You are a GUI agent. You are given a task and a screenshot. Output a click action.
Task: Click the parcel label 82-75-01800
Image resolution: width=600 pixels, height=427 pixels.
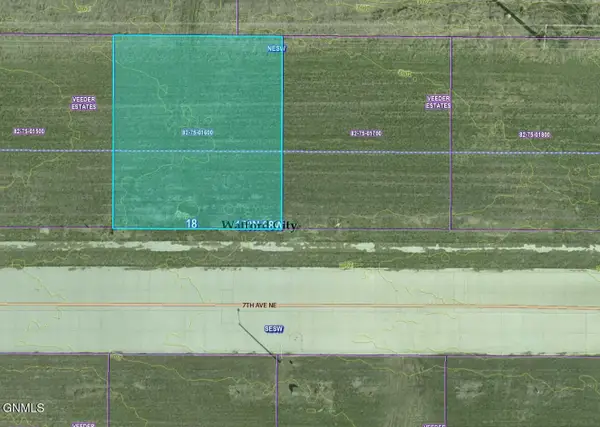(x=535, y=135)
